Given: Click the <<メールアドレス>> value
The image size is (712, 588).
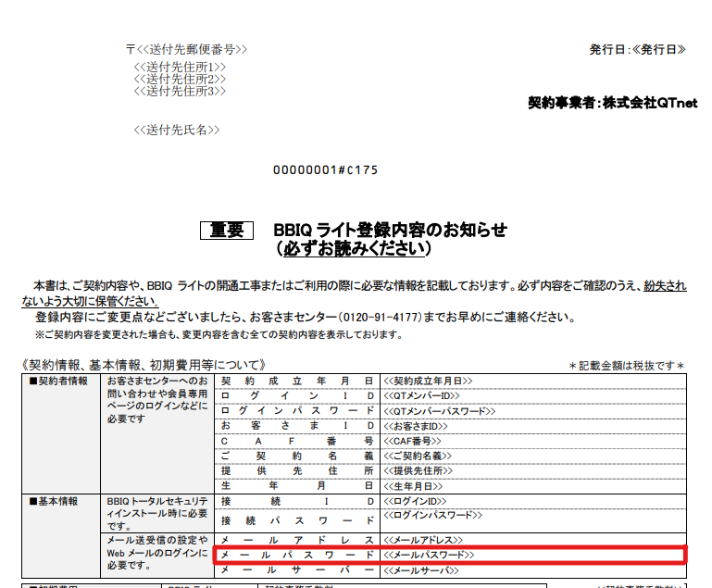Looking at the screenshot, I should (x=423, y=540).
